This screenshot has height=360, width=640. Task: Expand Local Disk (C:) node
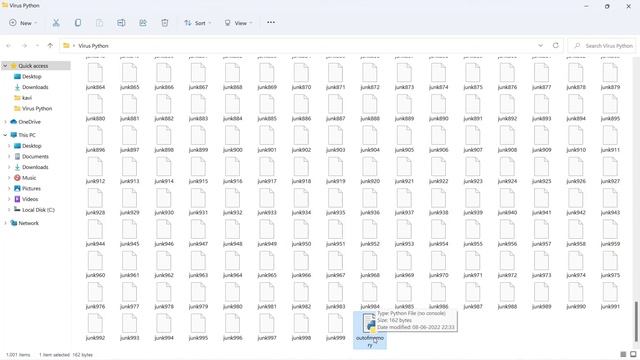coord(9,210)
